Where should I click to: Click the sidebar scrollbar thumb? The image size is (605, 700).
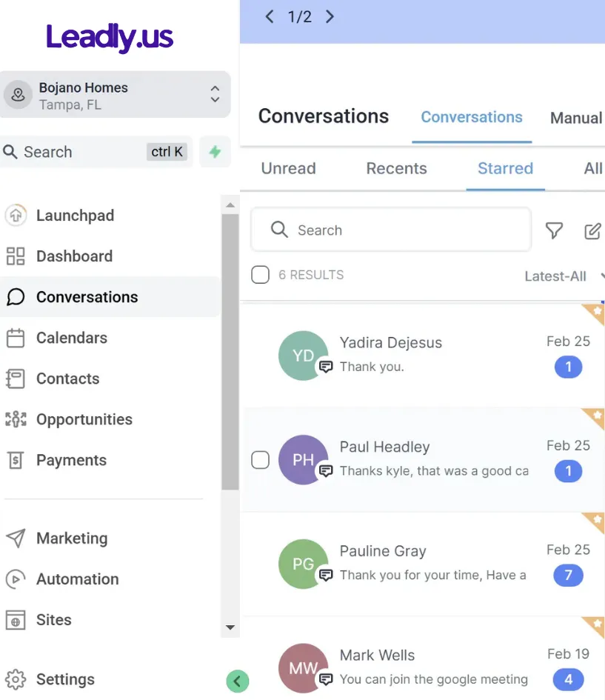pyautogui.click(x=230, y=352)
